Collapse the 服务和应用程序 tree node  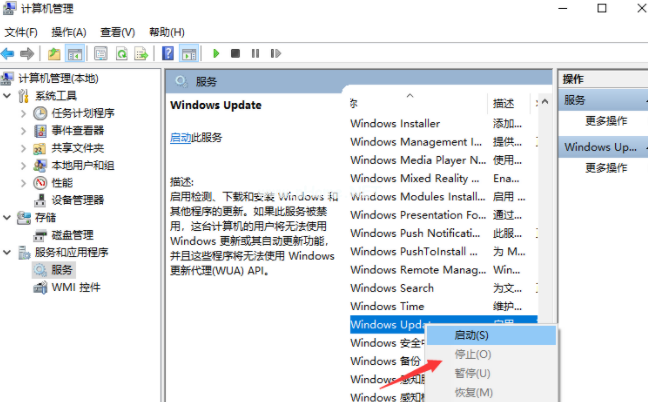9,253
